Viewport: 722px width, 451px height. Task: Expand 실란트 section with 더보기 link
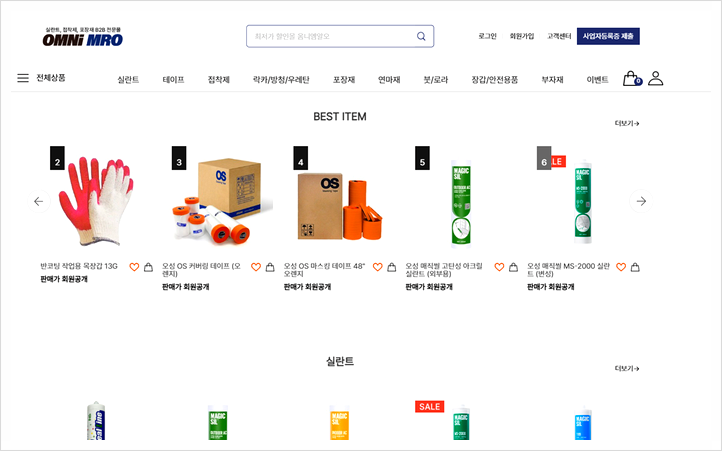[x=627, y=369]
